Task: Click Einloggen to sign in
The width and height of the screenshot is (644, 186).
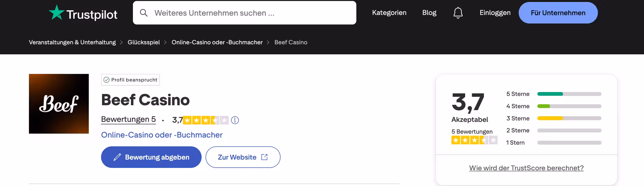Action: coord(495,13)
